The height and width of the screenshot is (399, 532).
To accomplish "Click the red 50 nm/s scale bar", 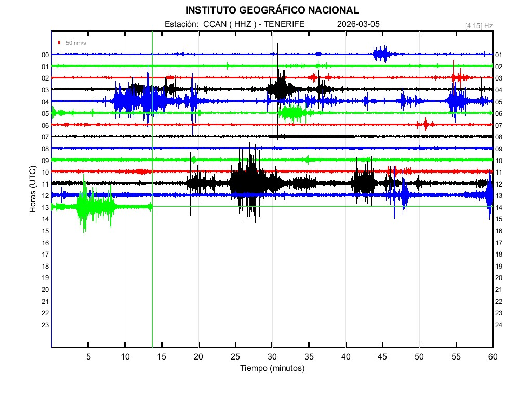I will [x=60, y=43].
